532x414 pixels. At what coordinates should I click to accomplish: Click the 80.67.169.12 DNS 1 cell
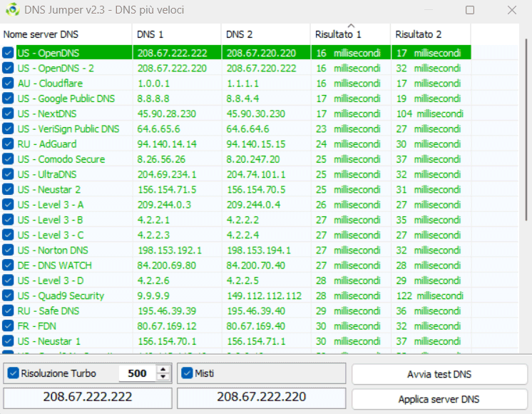tap(167, 325)
